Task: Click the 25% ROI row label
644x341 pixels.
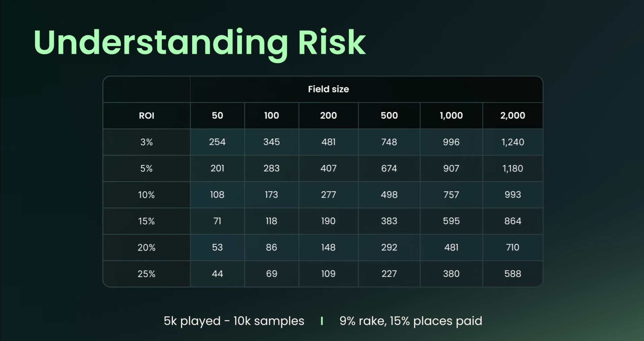Action: 146,274
